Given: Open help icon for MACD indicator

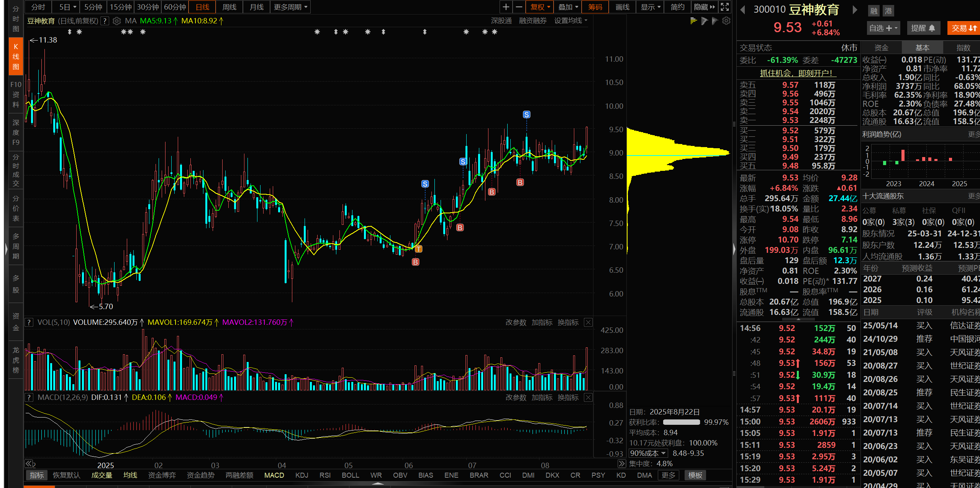Looking at the screenshot, I should pos(29,397).
